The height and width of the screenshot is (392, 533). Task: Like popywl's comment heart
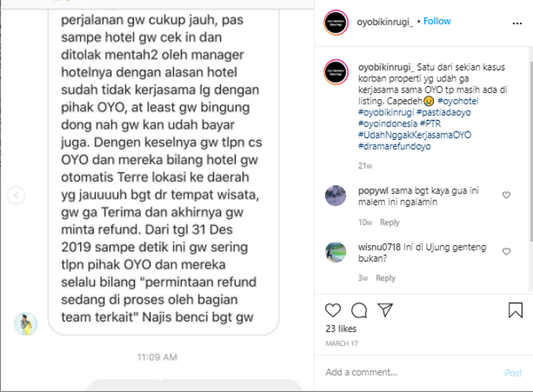click(x=506, y=195)
